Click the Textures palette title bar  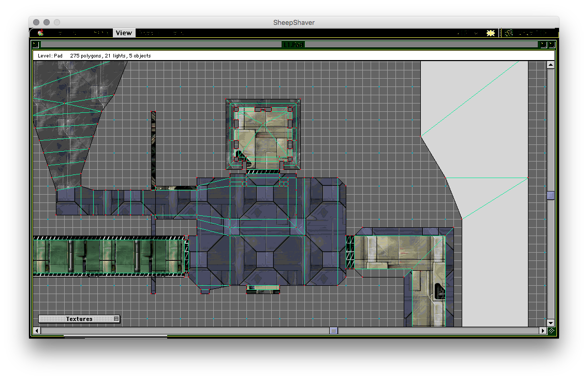coord(79,319)
